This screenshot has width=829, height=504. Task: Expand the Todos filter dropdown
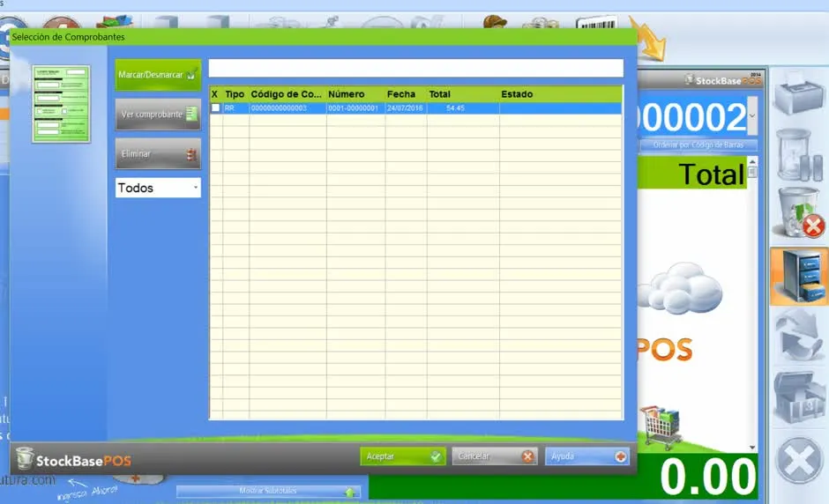pos(158,188)
